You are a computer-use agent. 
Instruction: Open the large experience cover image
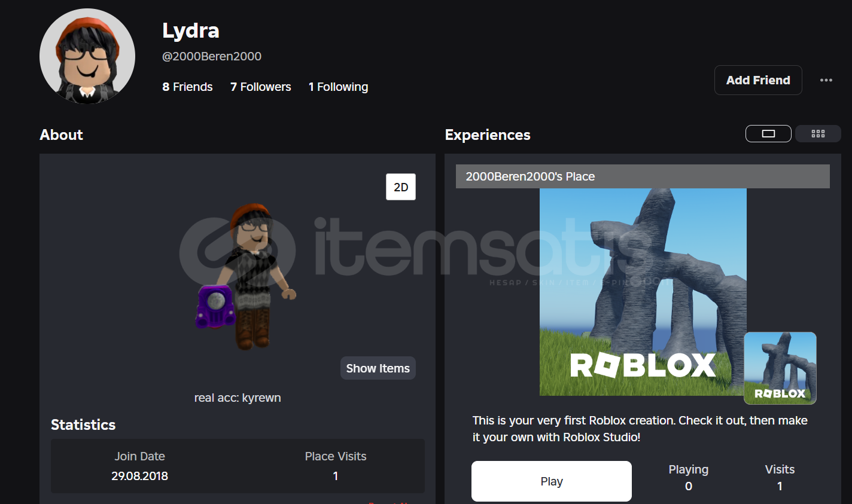643,292
